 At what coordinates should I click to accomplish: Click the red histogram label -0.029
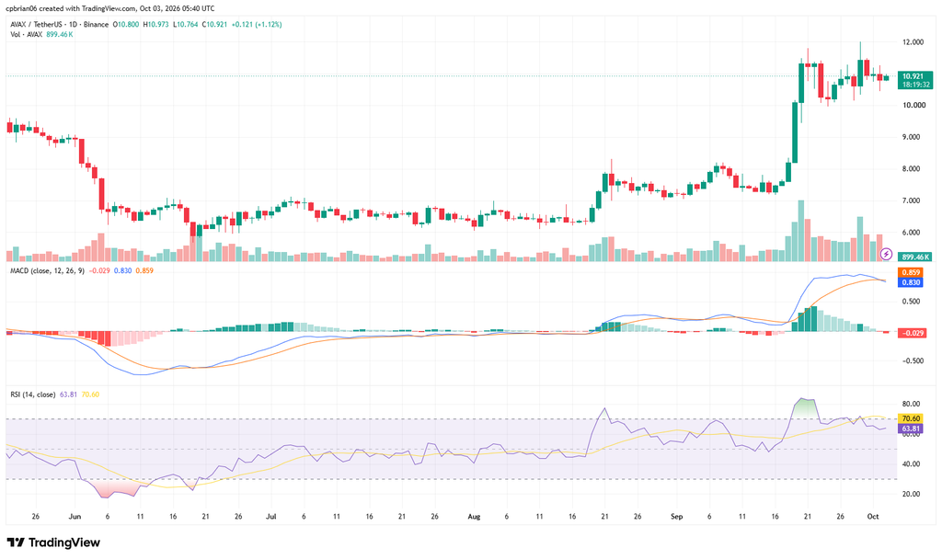tap(912, 333)
